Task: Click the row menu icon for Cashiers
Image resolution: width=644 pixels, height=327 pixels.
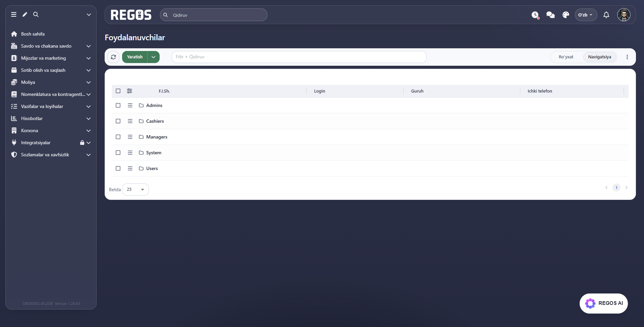Action: (x=130, y=121)
